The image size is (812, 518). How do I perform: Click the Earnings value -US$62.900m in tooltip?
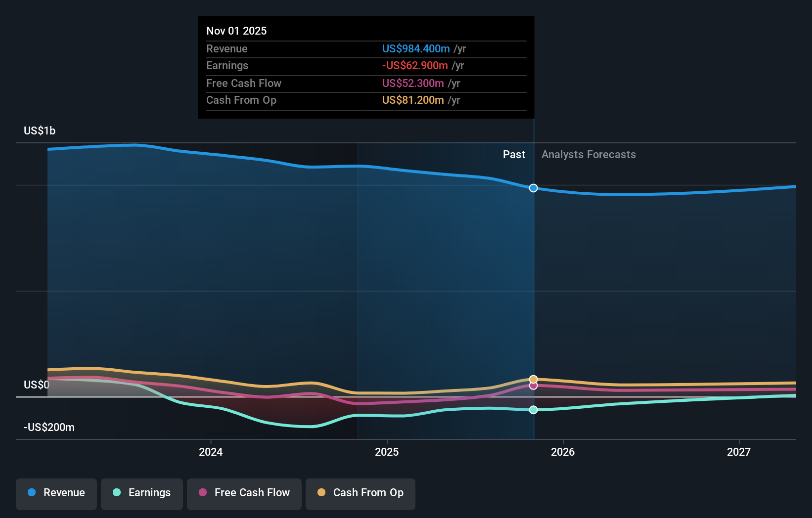[x=415, y=65]
